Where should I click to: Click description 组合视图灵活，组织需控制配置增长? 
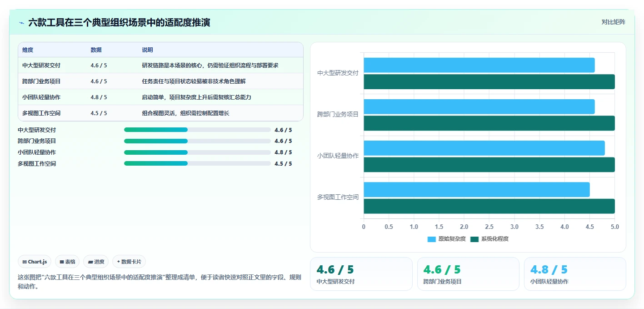(185, 113)
